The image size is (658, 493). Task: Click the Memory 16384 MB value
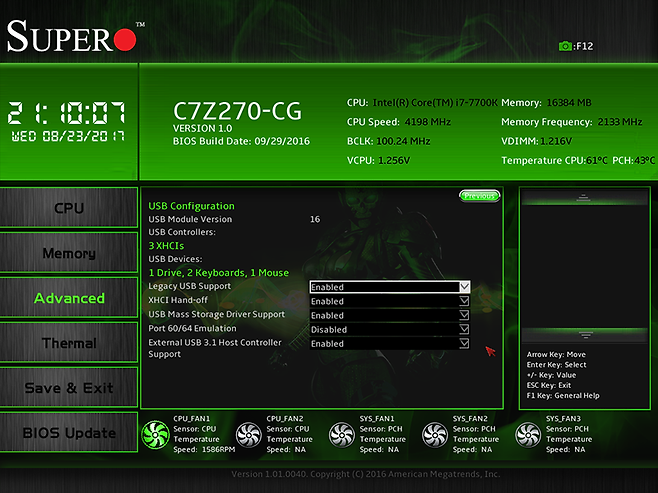point(569,103)
